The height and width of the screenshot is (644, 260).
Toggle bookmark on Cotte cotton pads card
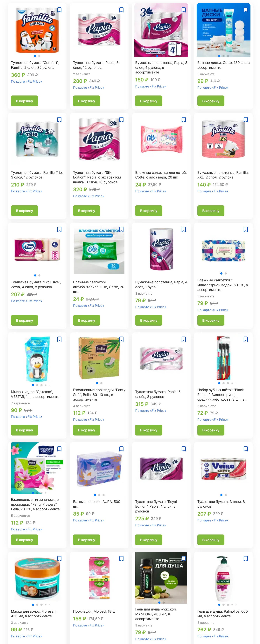click(x=246, y=10)
